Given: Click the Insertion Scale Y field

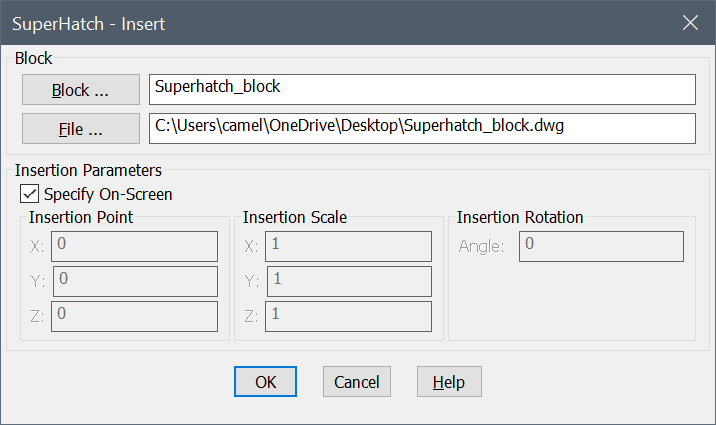Looking at the screenshot, I should (x=350, y=281).
